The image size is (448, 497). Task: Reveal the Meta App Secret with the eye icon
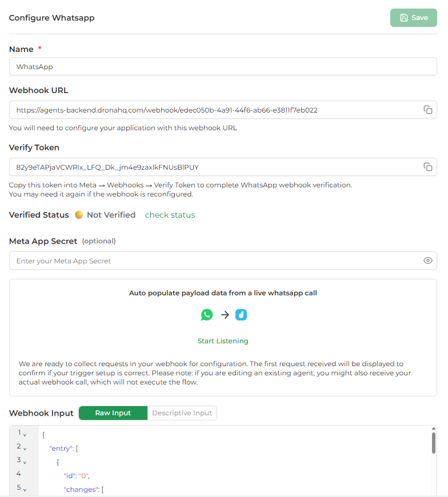[x=427, y=260]
